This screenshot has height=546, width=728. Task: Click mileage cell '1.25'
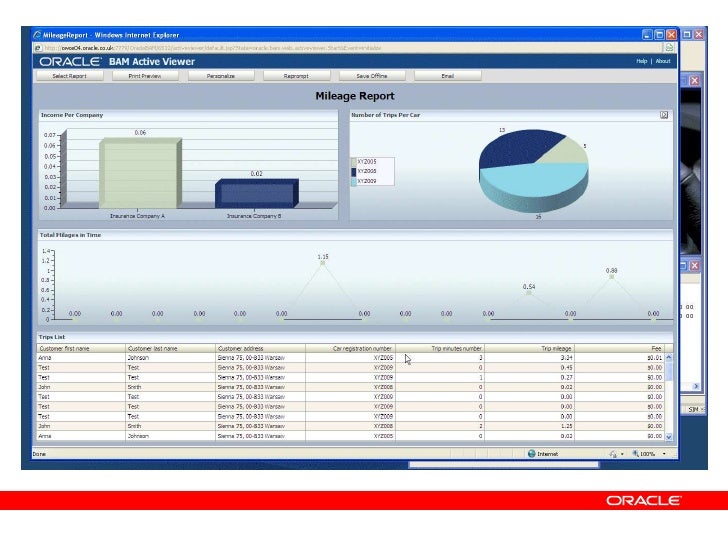(530, 426)
